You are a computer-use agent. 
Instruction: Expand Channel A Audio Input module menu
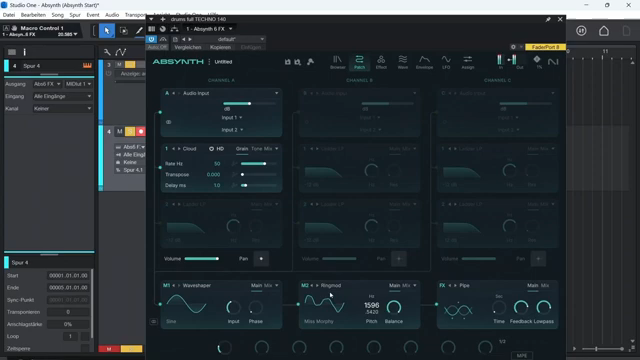277,93
